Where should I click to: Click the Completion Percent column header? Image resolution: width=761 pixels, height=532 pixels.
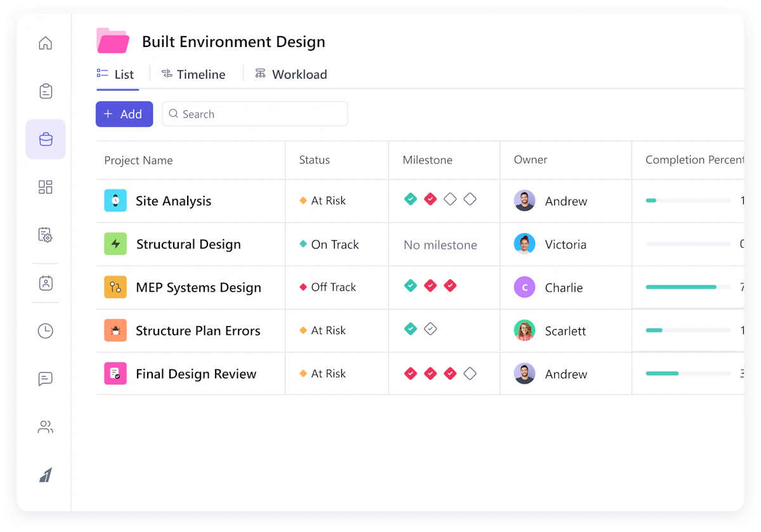694,160
